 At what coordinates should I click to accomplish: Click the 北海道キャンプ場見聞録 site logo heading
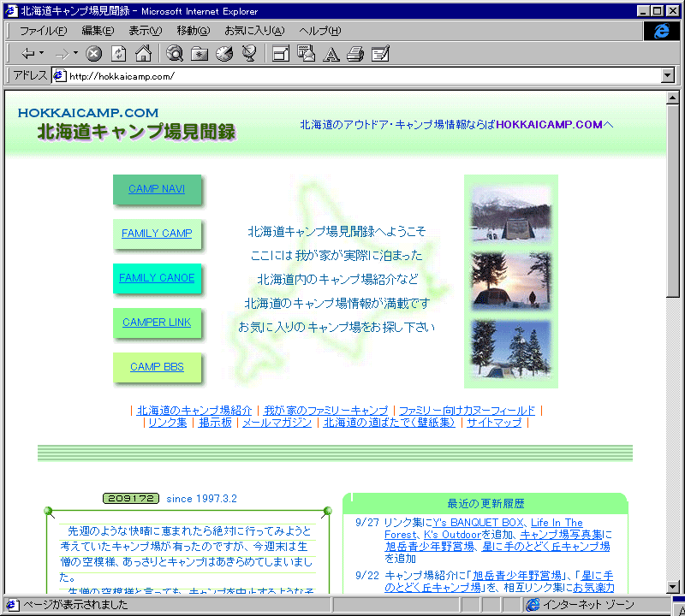(x=136, y=132)
